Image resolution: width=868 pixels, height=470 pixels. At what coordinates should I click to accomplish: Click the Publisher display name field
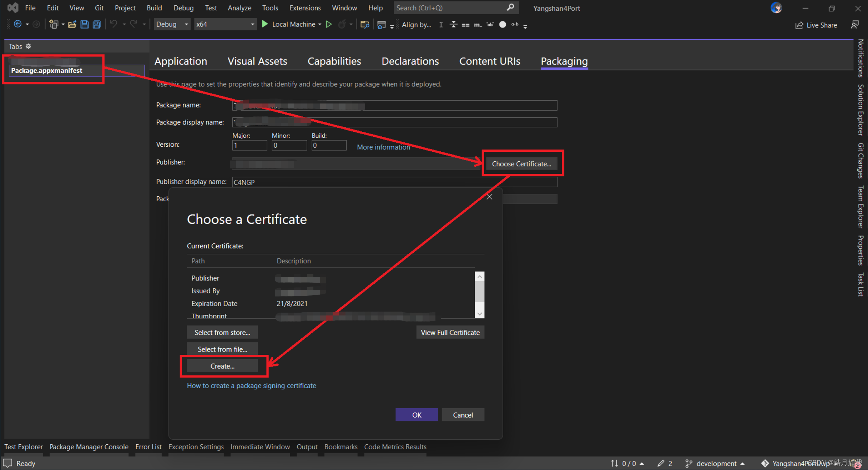click(394, 182)
